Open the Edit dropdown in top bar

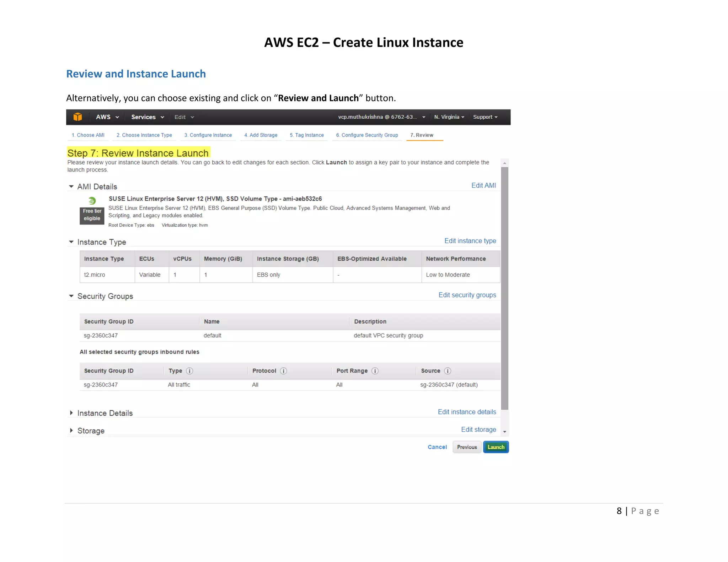pos(184,117)
